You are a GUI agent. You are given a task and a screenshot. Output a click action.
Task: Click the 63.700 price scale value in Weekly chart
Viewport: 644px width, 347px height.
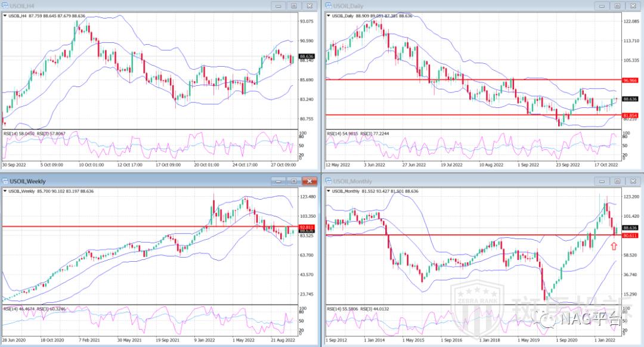coord(308,255)
